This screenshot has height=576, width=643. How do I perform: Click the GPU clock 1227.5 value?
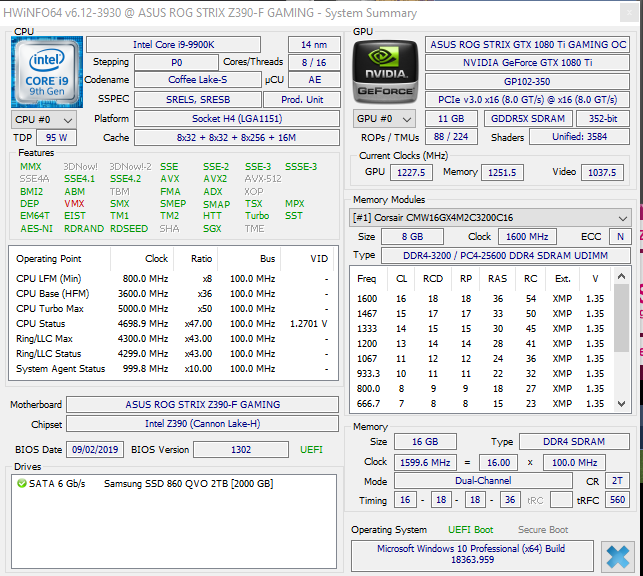tap(411, 173)
